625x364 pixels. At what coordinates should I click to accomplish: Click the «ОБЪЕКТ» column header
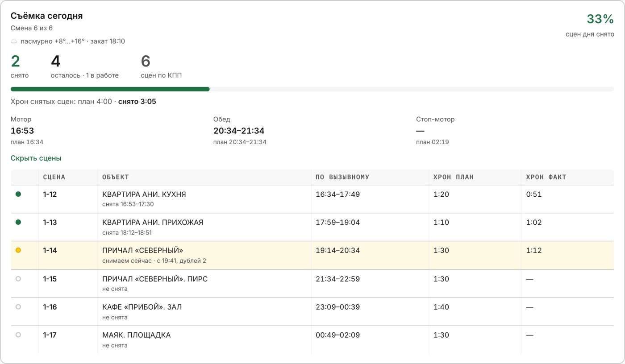[116, 177]
